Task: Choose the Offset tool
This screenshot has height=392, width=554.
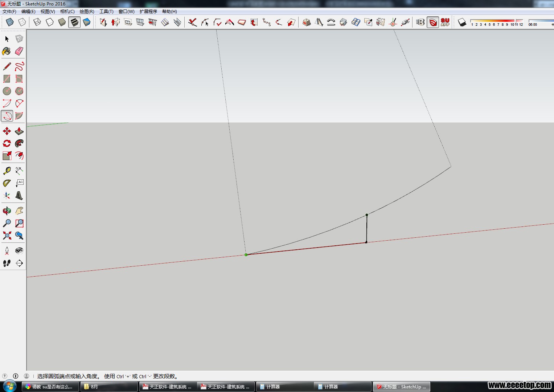Action: (19, 156)
